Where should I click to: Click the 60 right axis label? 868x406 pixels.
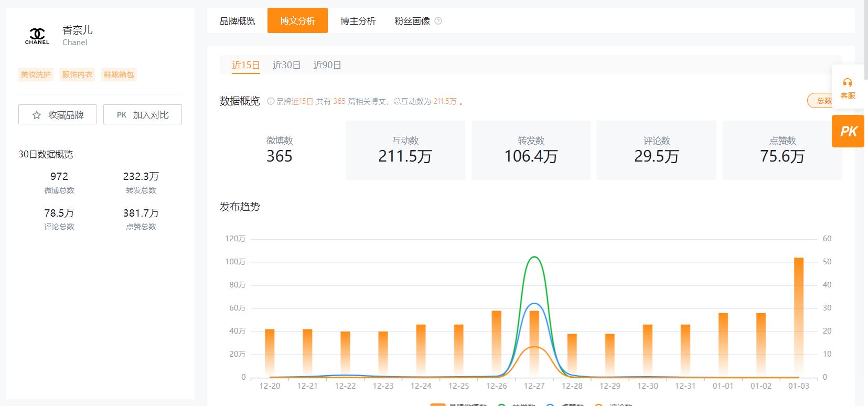pos(827,239)
